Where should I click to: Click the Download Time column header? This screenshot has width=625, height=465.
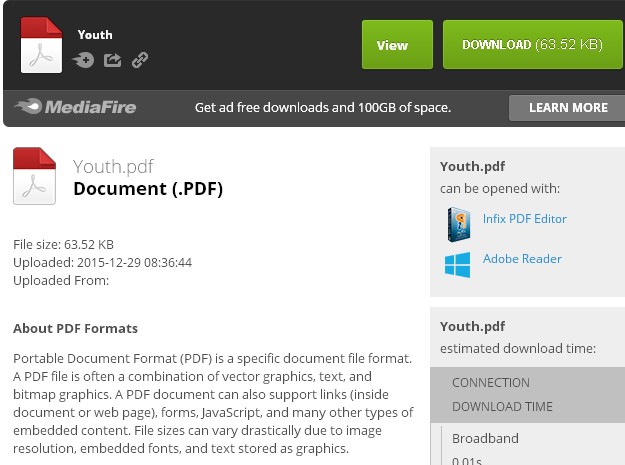point(503,406)
